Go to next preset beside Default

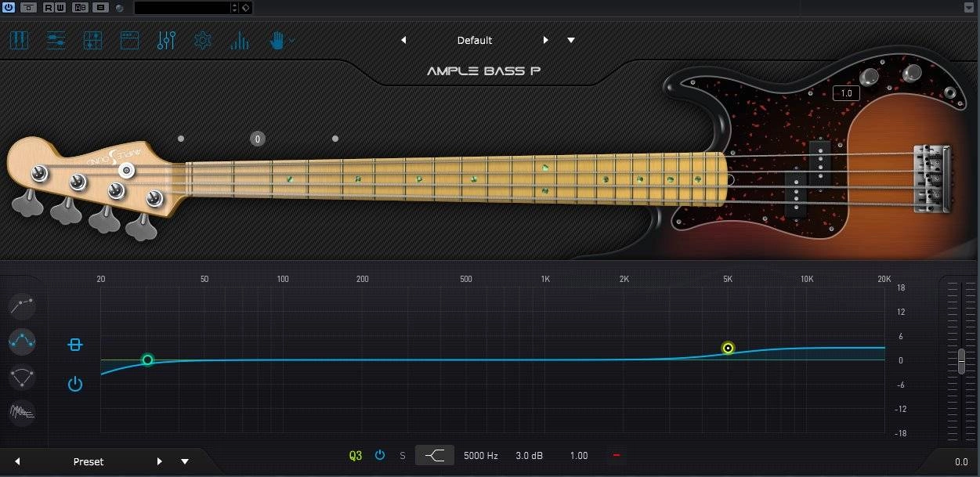tap(545, 40)
